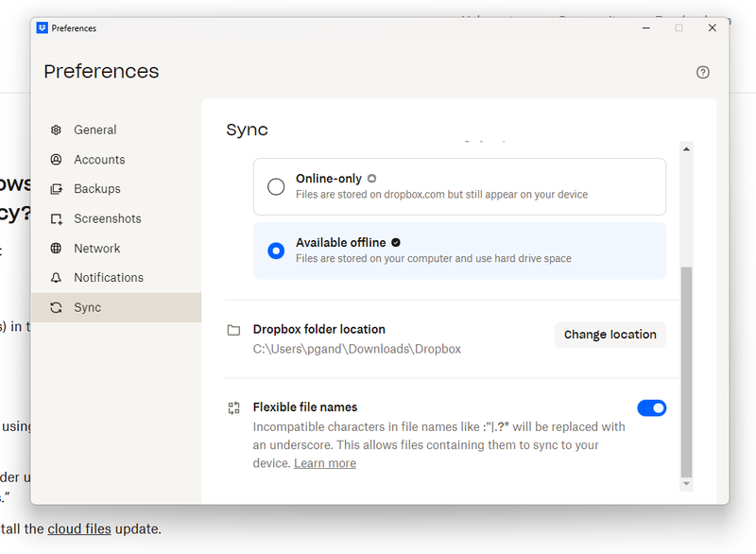Open the Learn more link
756x554 pixels.
coord(324,463)
